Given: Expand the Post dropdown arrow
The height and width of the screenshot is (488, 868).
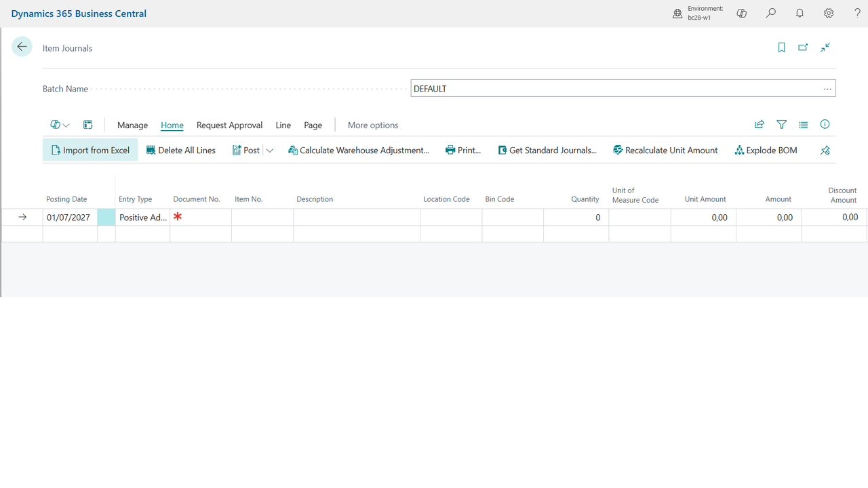Looking at the screenshot, I should pyautogui.click(x=270, y=150).
